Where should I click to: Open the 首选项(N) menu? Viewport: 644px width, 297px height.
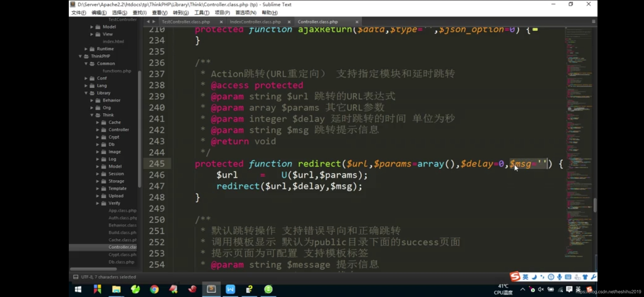[x=246, y=13]
